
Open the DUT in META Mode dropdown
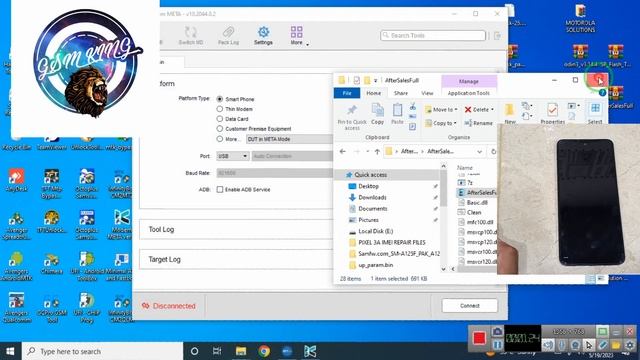289,139
